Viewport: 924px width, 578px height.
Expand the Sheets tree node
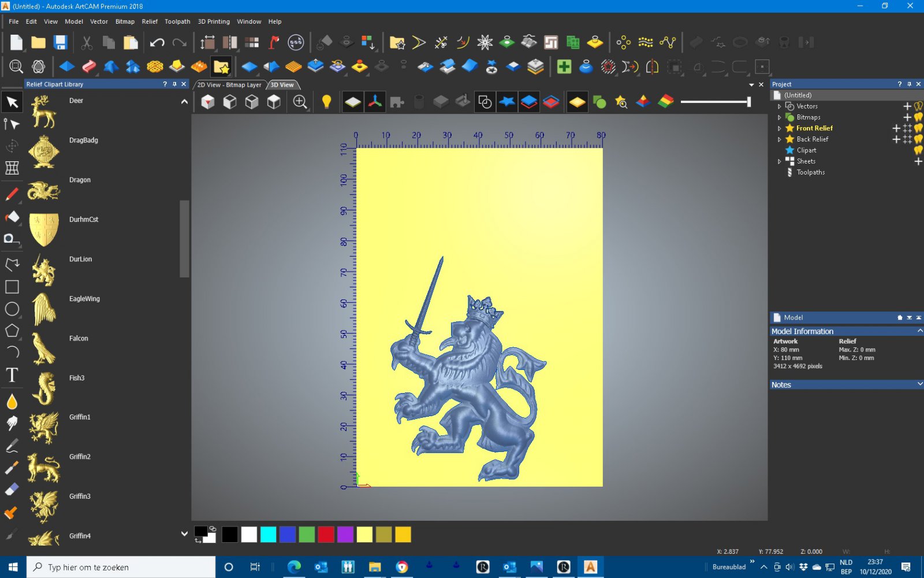coord(779,161)
